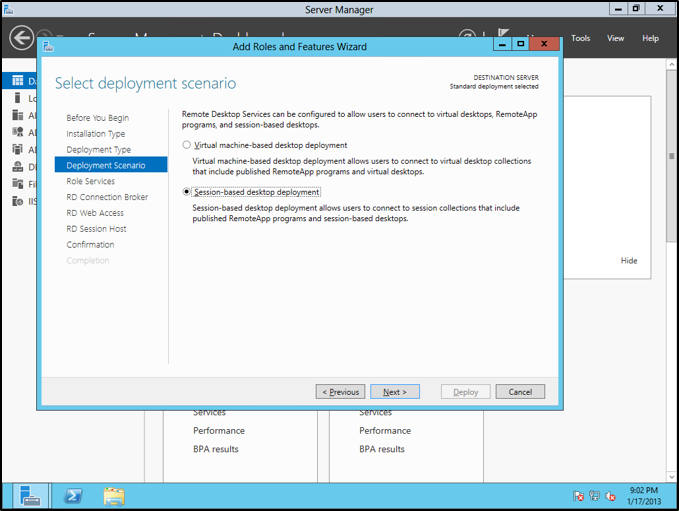Select Virtual machine-based desktop deployment

click(187, 145)
